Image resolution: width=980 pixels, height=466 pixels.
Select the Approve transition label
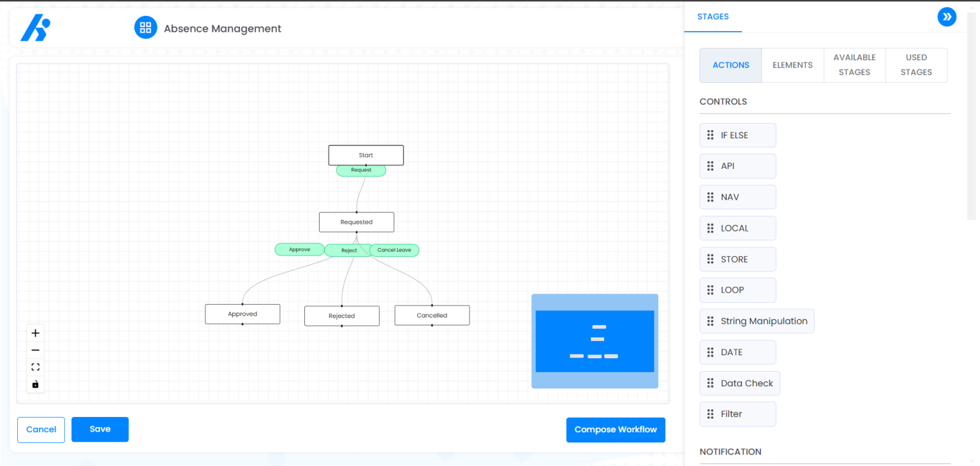point(299,249)
